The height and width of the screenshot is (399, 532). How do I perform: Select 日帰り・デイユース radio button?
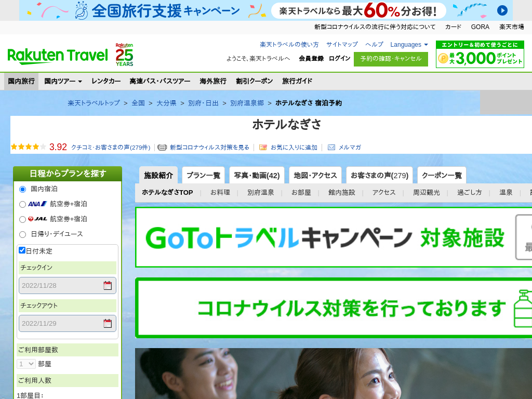(x=22, y=234)
